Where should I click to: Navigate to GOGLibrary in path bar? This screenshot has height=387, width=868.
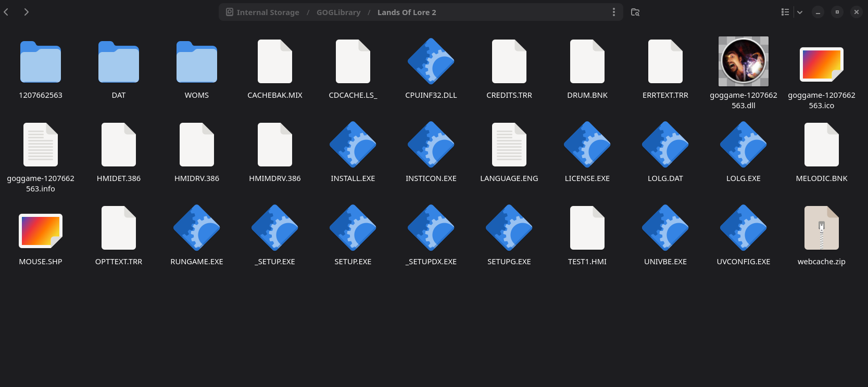[x=338, y=12]
